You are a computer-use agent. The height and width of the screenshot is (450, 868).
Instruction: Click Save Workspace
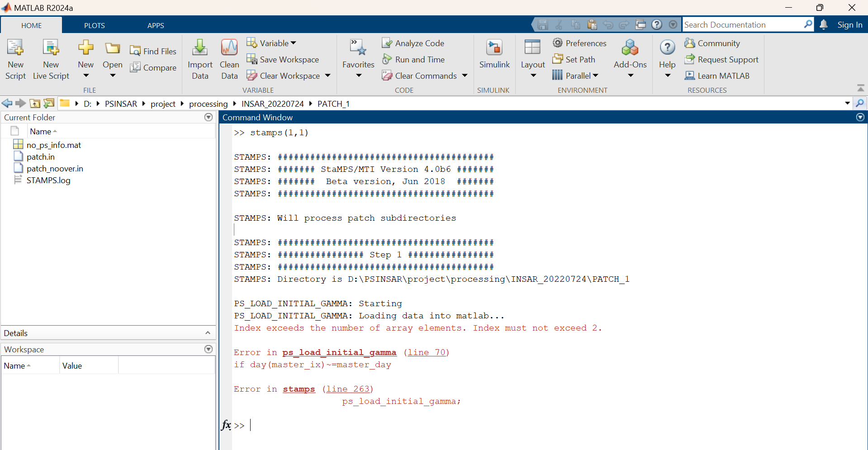click(x=283, y=59)
